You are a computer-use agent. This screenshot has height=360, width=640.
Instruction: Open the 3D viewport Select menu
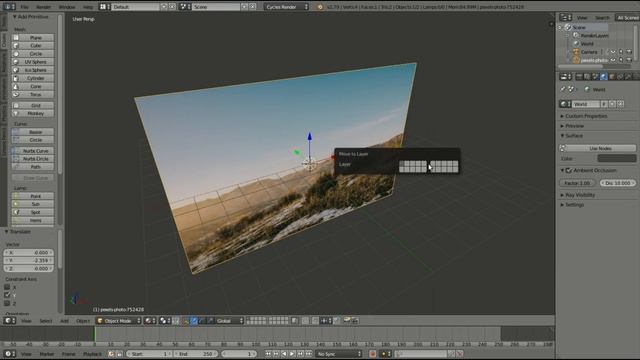[x=46, y=321]
